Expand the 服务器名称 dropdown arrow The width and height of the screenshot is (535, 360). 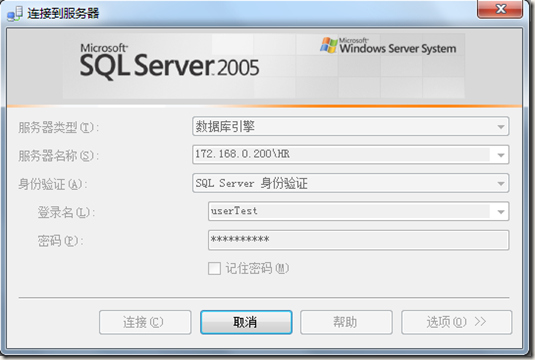point(501,155)
